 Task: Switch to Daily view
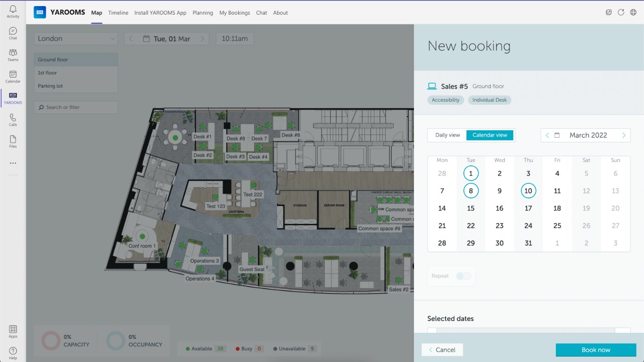[x=447, y=135]
